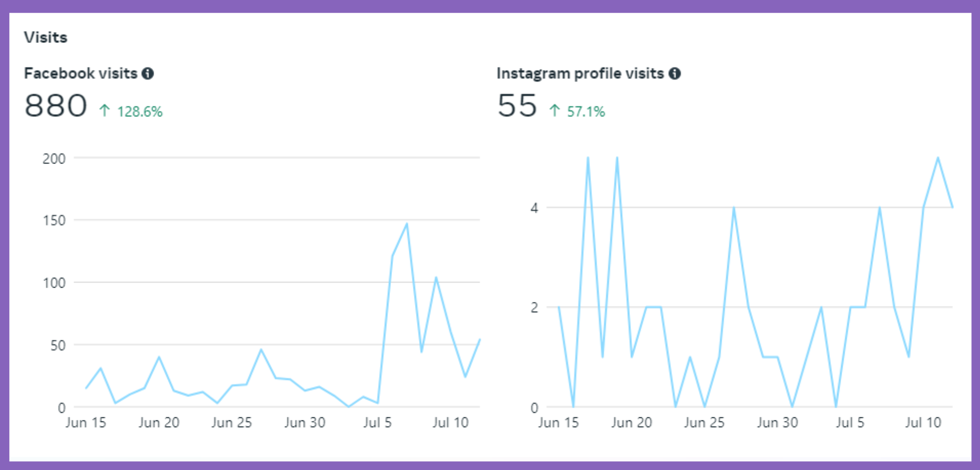This screenshot has height=470, width=980.
Task: Click the Jun 20 label under the Facebook chart
Action: click(159, 422)
